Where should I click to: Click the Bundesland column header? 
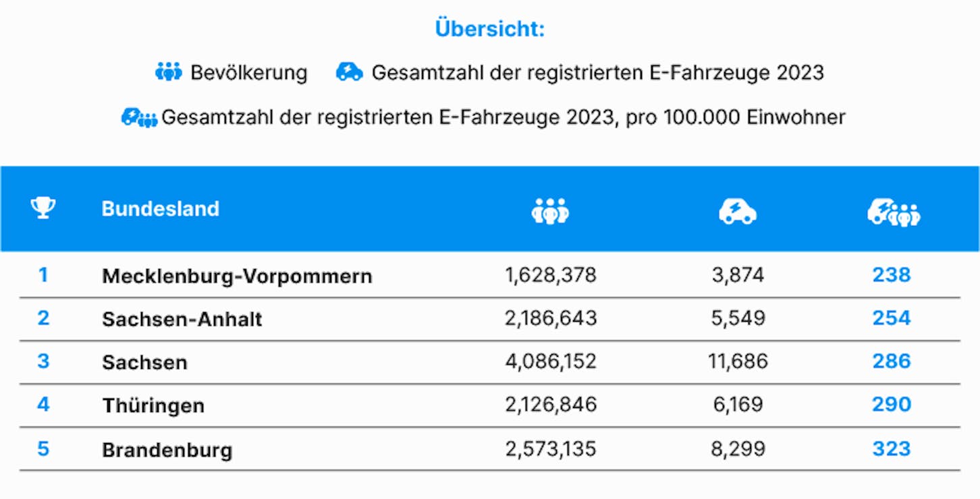(161, 209)
